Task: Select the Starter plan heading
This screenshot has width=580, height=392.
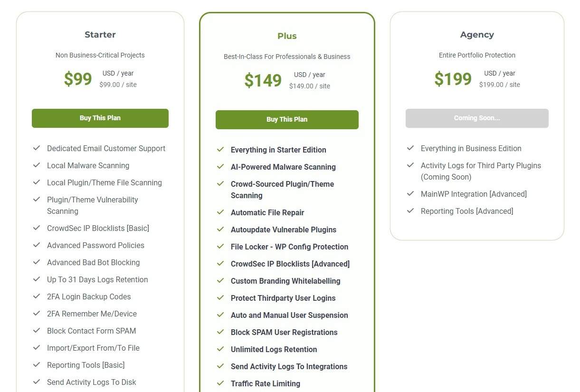Action: point(100,35)
